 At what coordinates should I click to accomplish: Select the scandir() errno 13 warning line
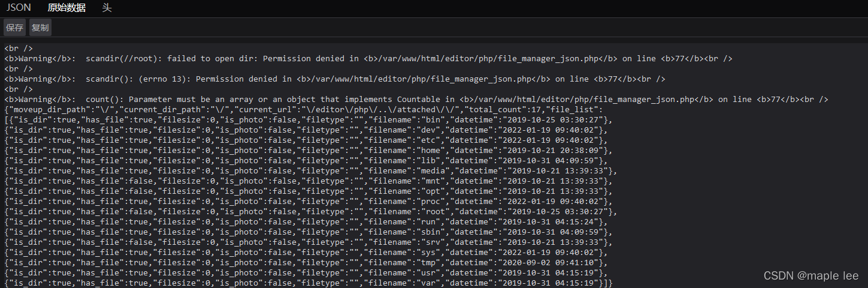(x=335, y=79)
